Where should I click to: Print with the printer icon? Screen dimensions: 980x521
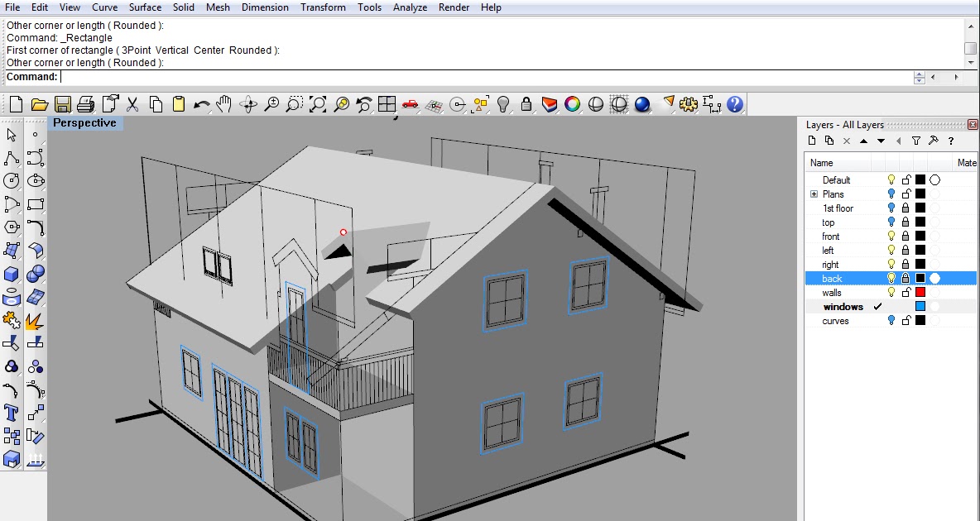[85, 103]
